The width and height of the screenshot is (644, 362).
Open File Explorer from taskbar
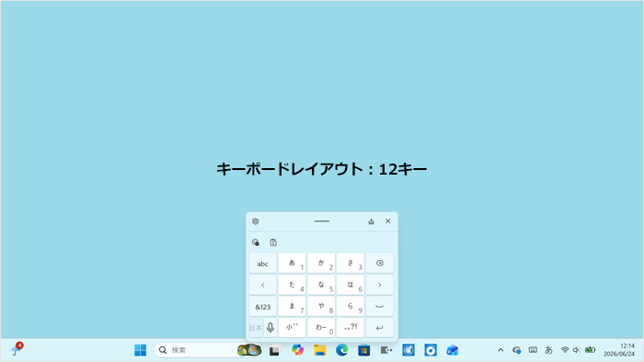coord(319,350)
